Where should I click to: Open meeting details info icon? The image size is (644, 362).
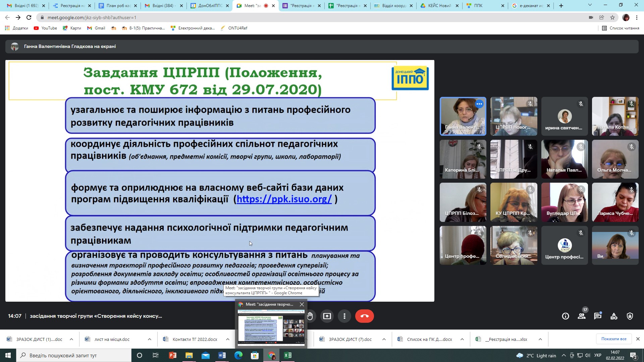566,316
